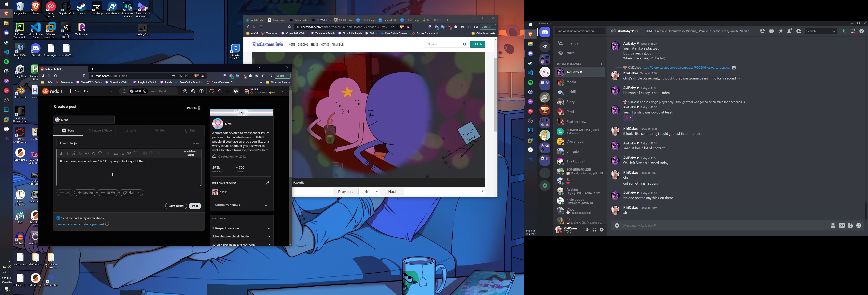Toggle the NSFW tag on Reddit post
This screenshot has width=868, height=295.
[108, 193]
